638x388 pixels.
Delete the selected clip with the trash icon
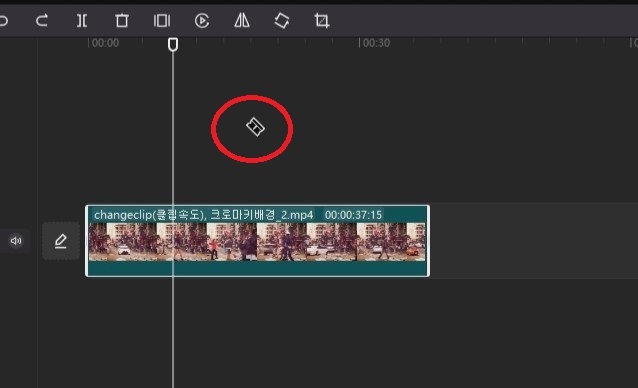point(122,20)
